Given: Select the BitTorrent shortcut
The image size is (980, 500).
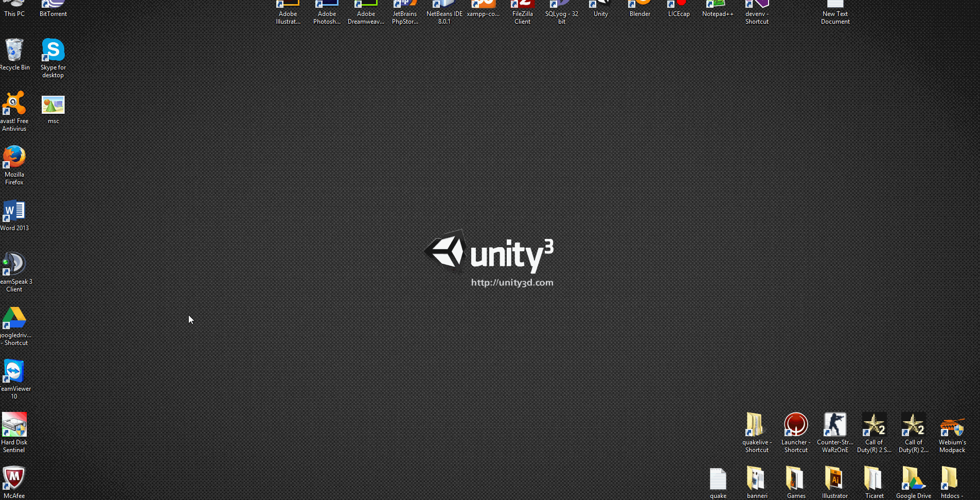Looking at the screenshot, I should (53, 9).
